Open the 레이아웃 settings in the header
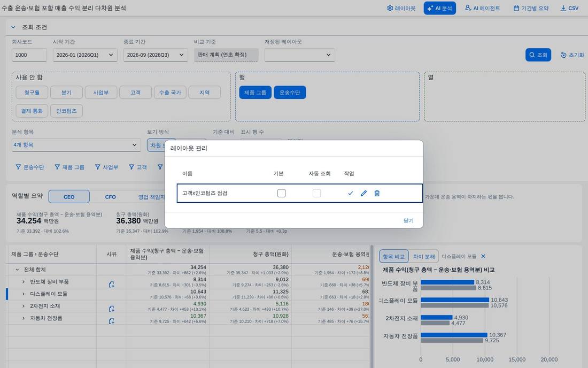 (401, 8)
